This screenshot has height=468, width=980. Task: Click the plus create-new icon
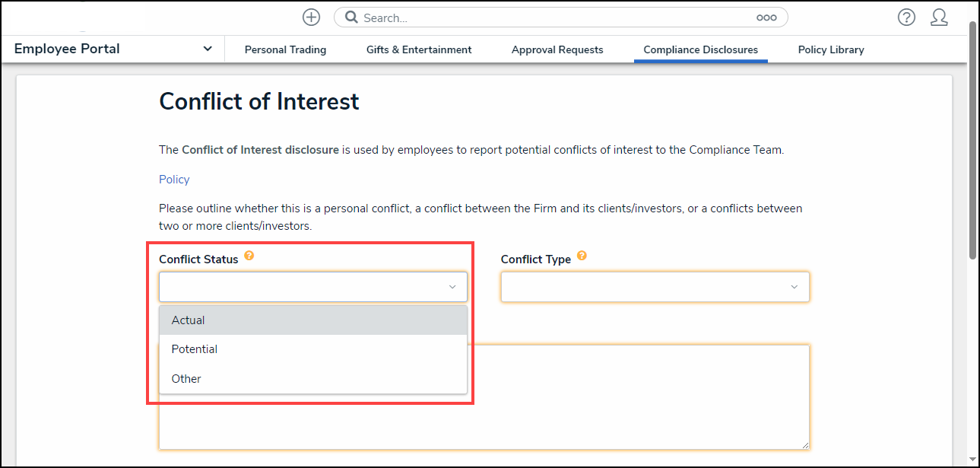311,18
